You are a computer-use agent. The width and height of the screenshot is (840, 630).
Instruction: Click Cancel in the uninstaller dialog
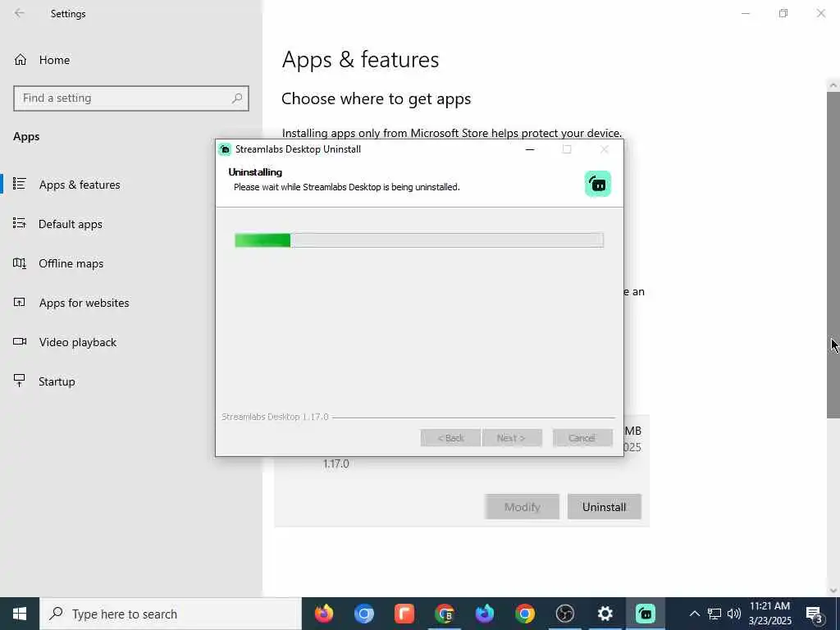click(x=582, y=438)
